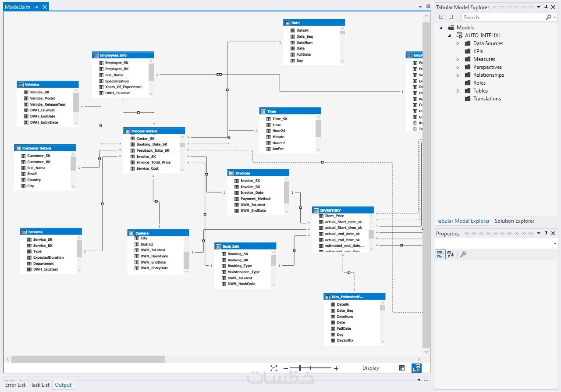Zoom out with the minus icon
561x392 pixels.
pos(286,368)
